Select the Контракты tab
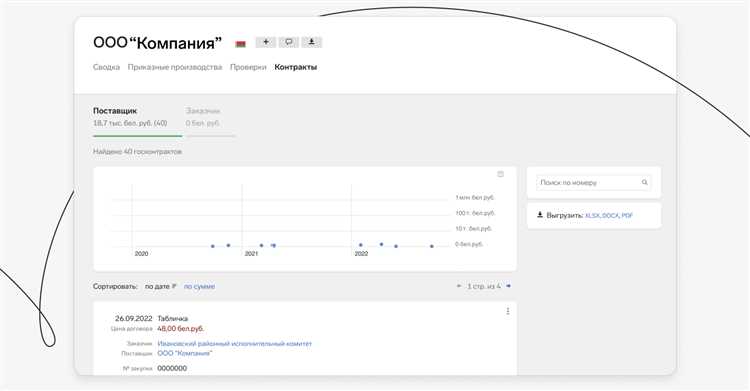This screenshot has height=391, width=750. 296,67
